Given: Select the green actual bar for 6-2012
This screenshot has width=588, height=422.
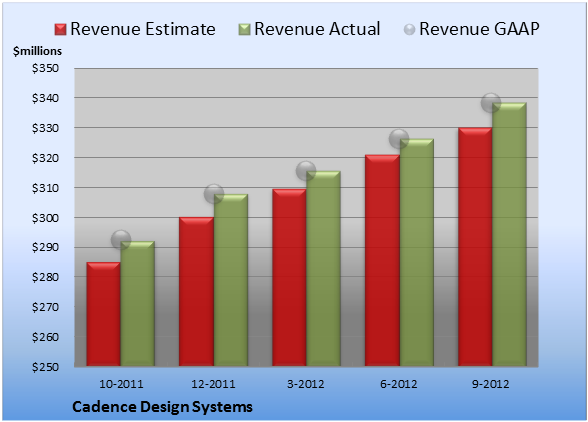Looking at the screenshot, I should click(x=416, y=252).
